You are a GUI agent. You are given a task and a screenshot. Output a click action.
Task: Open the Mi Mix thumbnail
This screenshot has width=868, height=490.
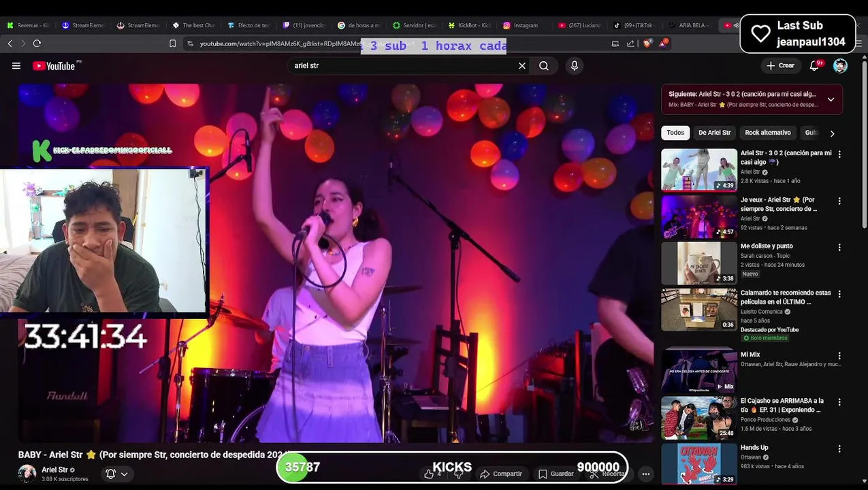pyautogui.click(x=699, y=372)
